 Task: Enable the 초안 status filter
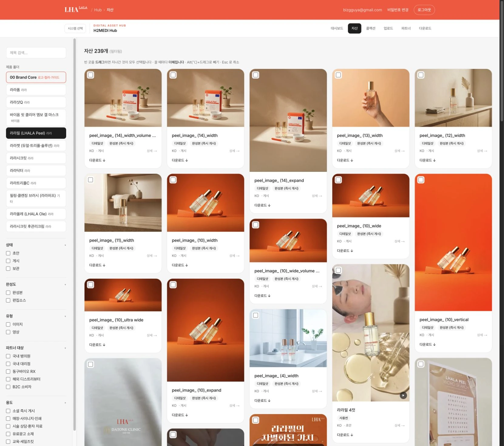pos(8,253)
